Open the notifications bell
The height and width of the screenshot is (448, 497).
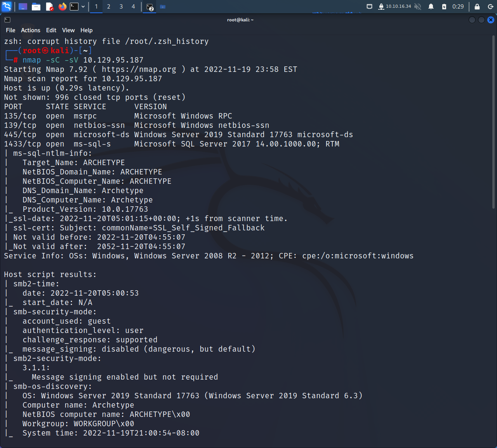pos(431,7)
